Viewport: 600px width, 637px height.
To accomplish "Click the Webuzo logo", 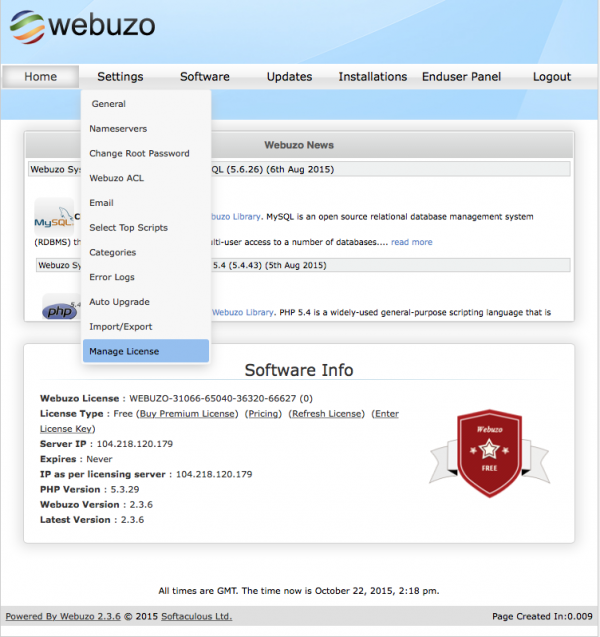I will pos(82,26).
